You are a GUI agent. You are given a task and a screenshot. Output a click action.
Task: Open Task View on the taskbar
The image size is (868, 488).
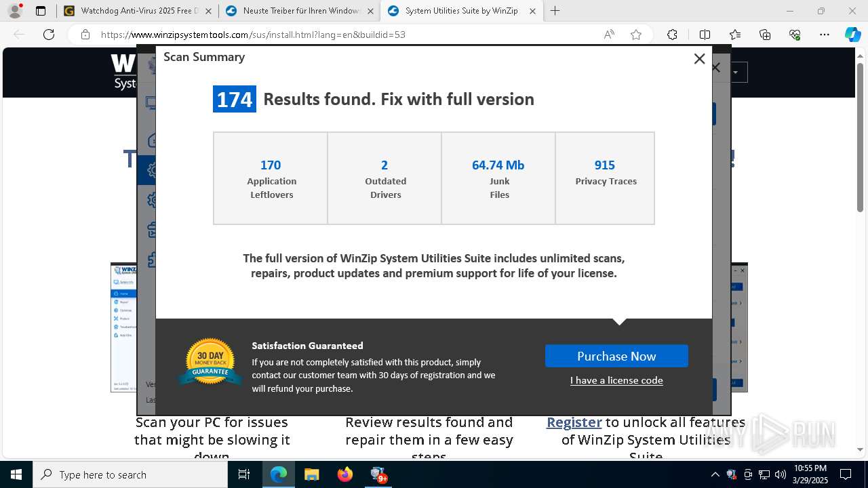pyautogui.click(x=245, y=474)
